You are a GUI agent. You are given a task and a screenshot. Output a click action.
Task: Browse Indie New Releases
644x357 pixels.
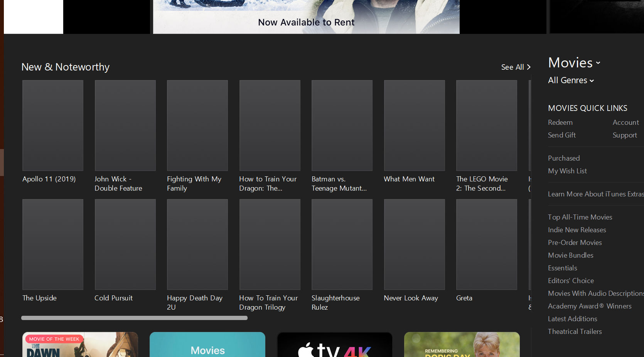pyautogui.click(x=577, y=230)
